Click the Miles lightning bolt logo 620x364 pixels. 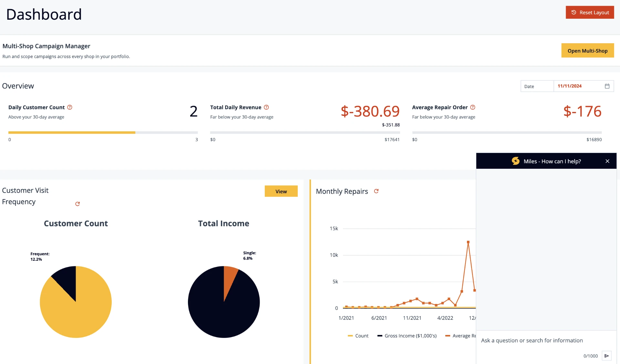[516, 161]
